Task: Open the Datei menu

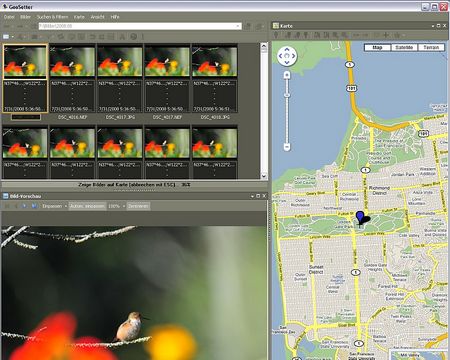Action: pyautogui.click(x=9, y=17)
